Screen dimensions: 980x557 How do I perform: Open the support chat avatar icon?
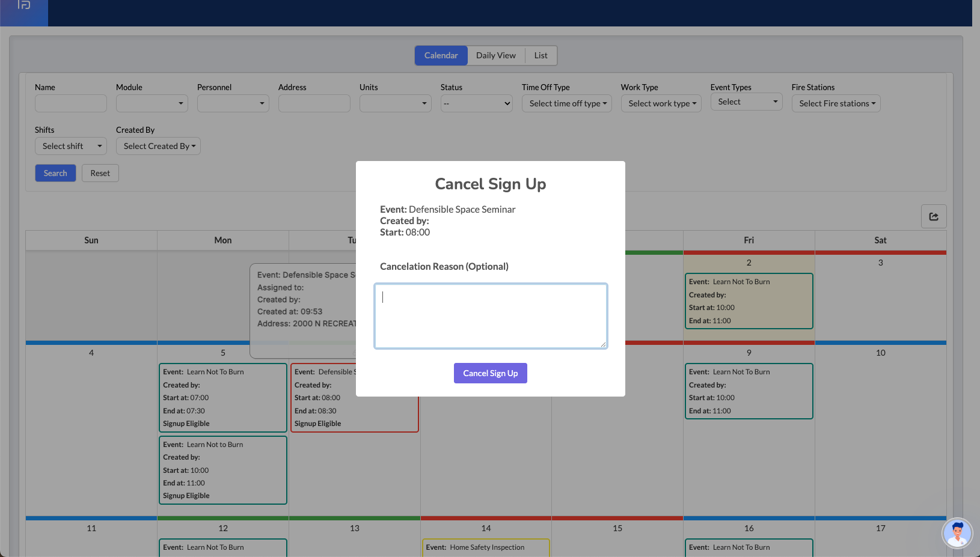click(x=957, y=533)
